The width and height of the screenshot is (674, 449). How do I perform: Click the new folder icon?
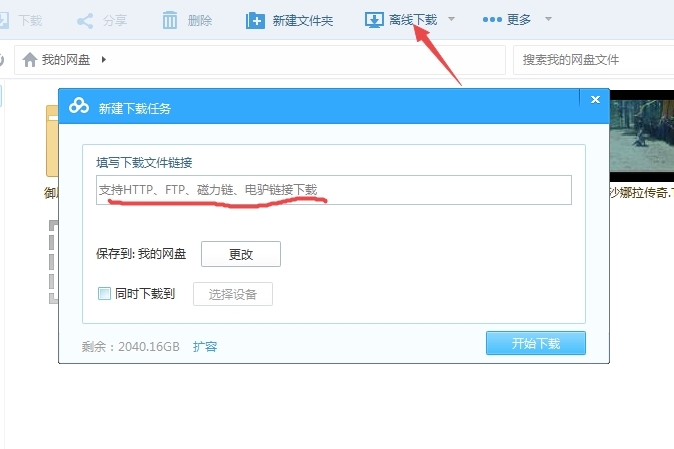(255, 20)
